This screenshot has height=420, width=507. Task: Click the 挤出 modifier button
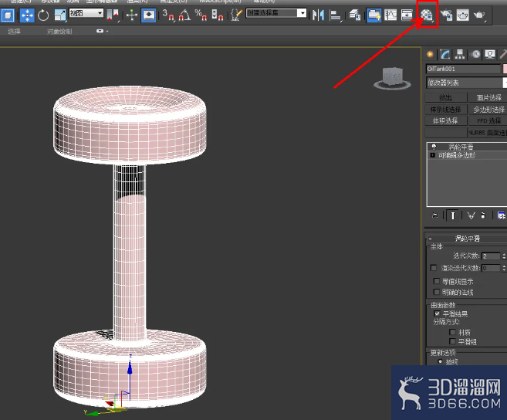445,97
